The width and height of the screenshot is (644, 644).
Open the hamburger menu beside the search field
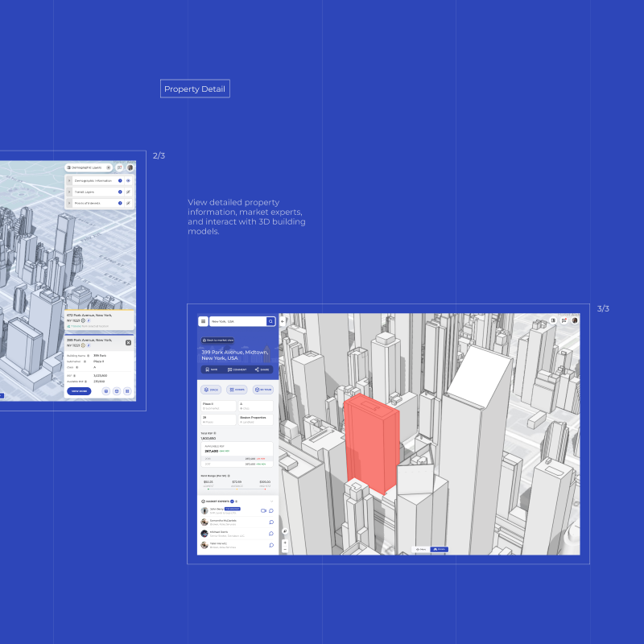click(x=203, y=321)
